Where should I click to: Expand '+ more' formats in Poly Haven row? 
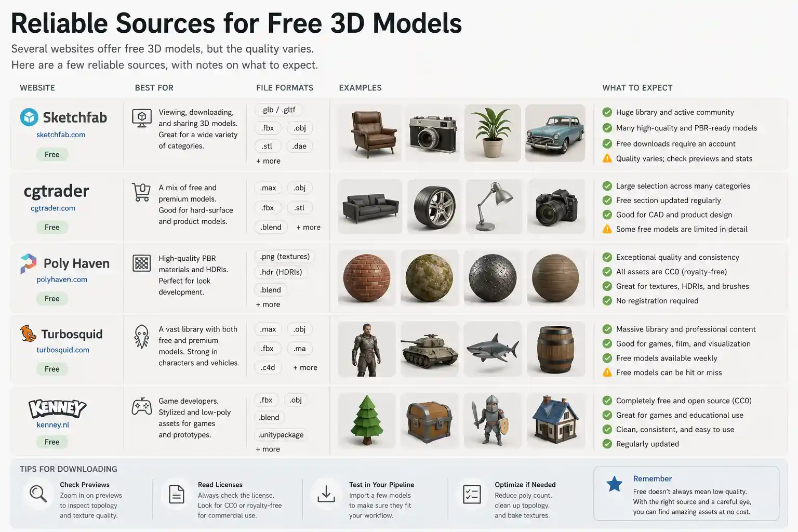coord(268,304)
